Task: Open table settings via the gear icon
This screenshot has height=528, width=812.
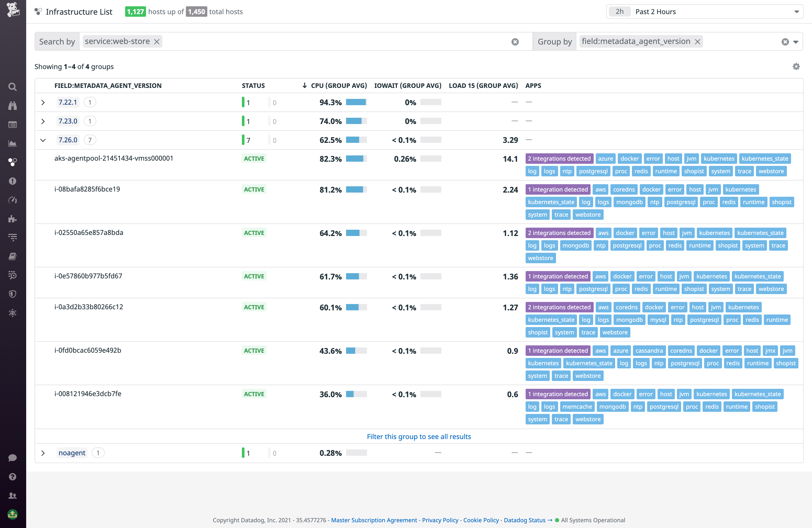Action: click(x=796, y=66)
